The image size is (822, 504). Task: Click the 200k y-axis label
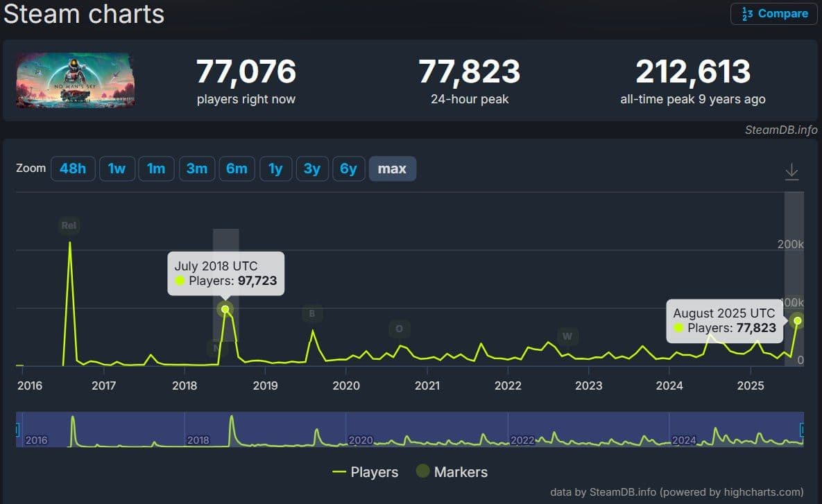coord(791,244)
